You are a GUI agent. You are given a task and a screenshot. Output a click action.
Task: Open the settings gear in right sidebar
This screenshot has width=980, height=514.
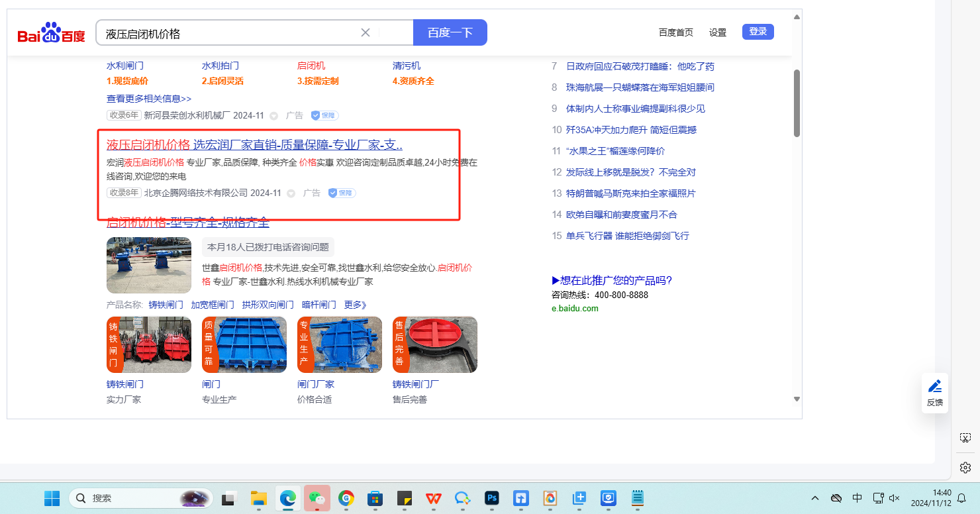[x=965, y=467]
